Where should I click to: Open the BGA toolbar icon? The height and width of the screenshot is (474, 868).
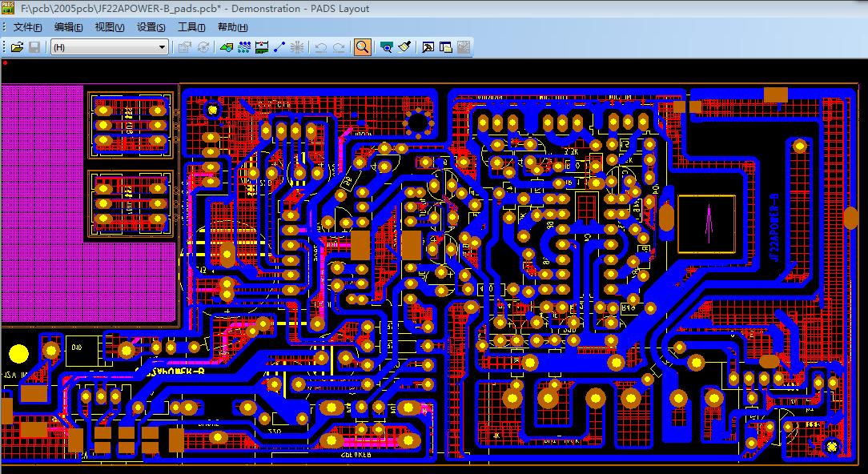(x=296, y=46)
